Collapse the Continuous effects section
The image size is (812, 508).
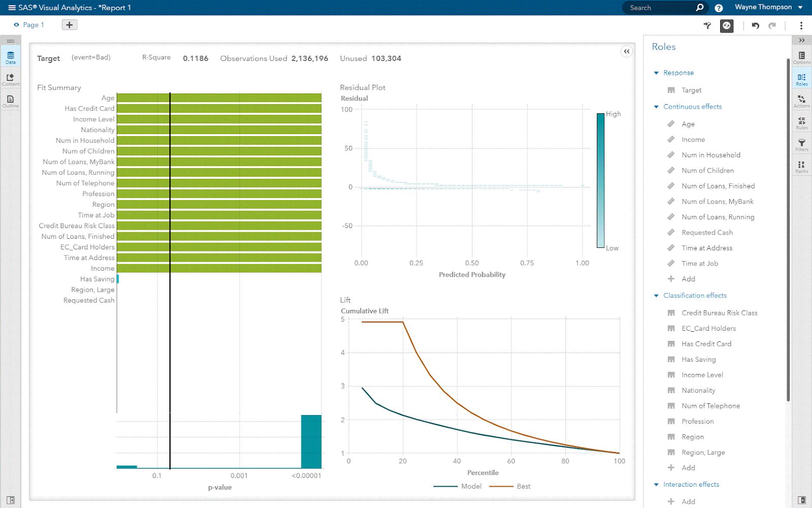coord(656,107)
